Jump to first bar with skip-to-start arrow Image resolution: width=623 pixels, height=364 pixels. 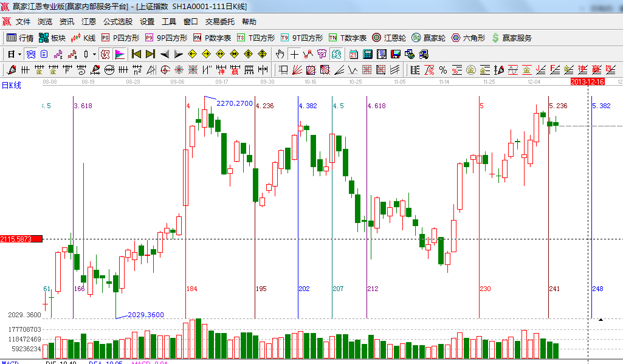point(136,54)
